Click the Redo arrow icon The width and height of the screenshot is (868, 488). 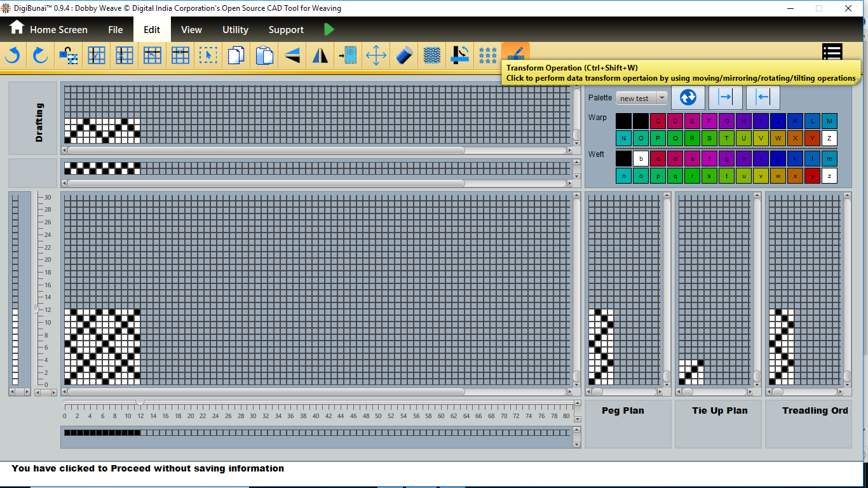pyautogui.click(x=41, y=56)
